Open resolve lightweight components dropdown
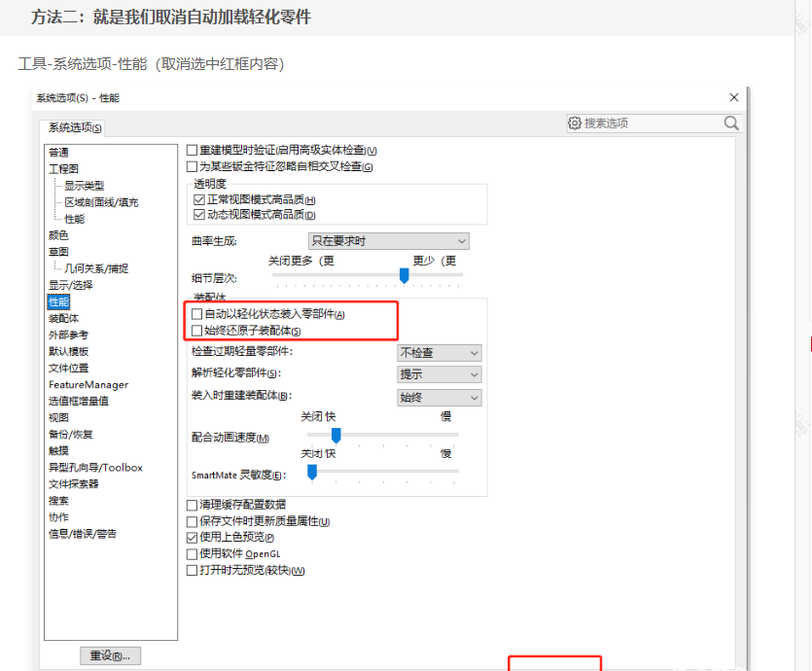Viewport: 812px width, 671px height. point(440,374)
